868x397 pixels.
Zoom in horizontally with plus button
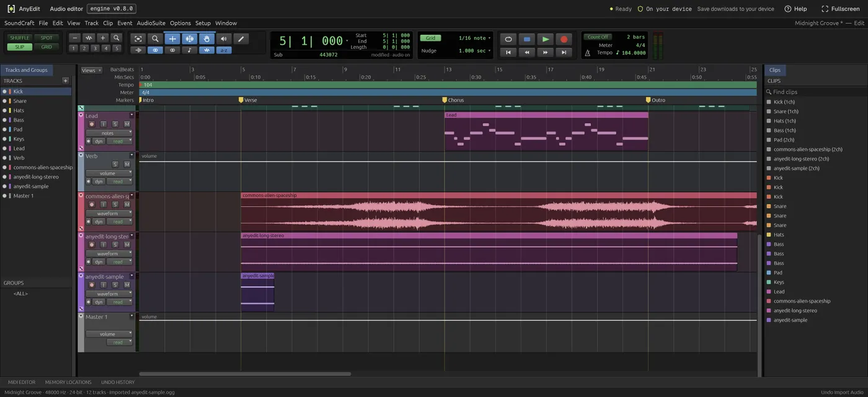click(103, 38)
